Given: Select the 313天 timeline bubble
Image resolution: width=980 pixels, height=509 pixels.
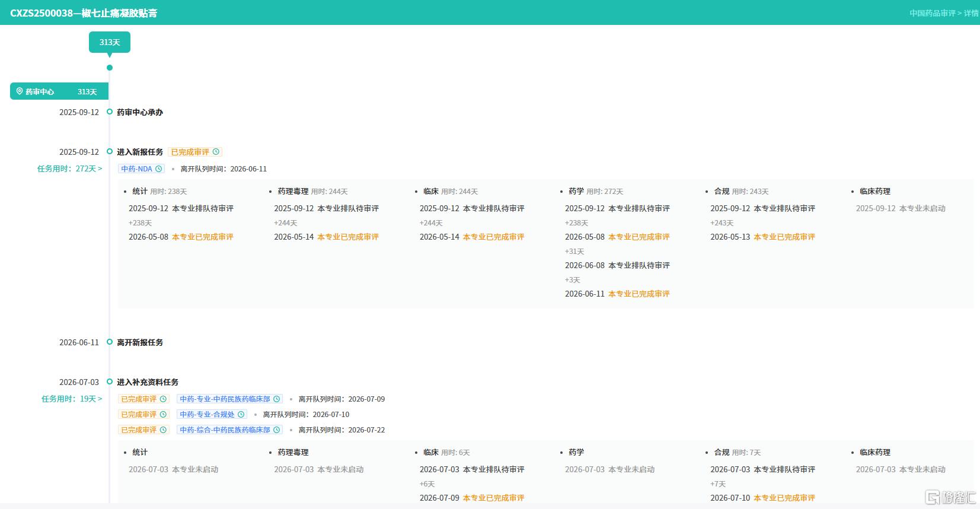Looking at the screenshot, I should coord(110,42).
